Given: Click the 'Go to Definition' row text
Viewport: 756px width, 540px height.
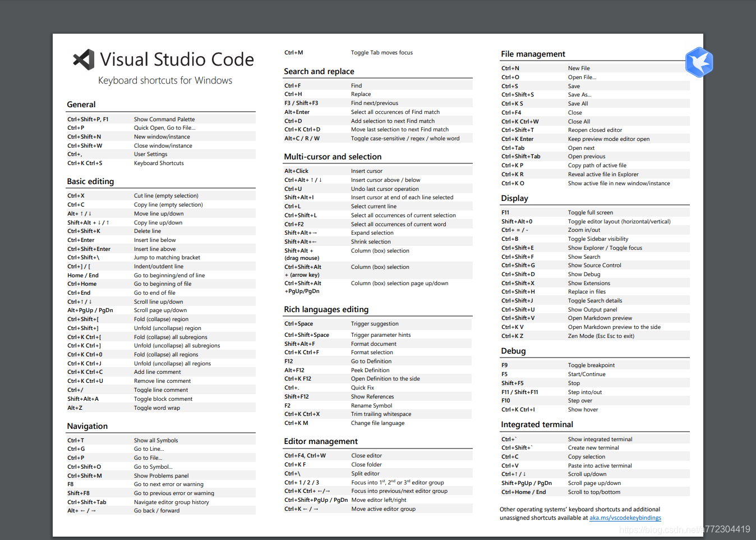Looking at the screenshot, I should [371, 361].
